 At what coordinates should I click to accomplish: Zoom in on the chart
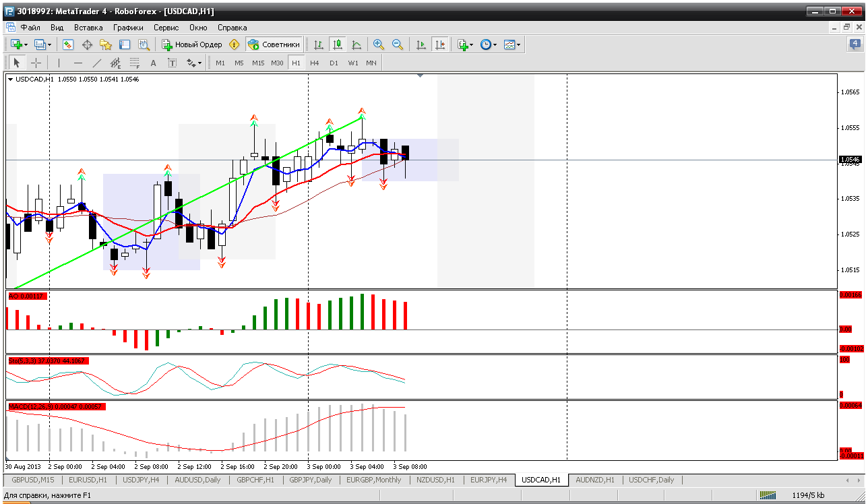tap(379, 44)
